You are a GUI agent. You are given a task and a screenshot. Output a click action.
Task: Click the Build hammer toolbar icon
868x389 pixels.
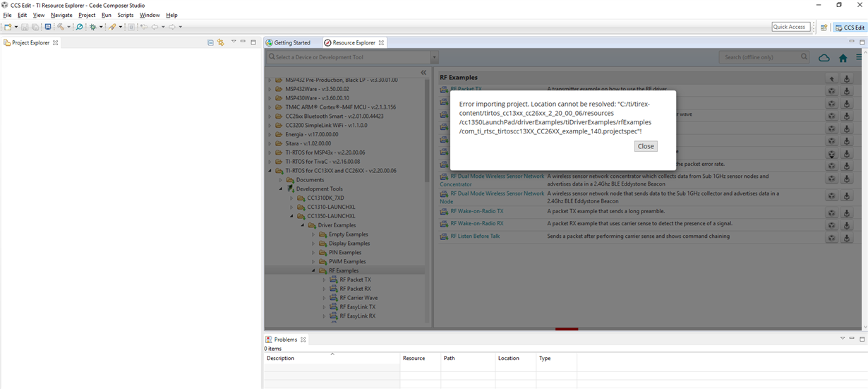click(61, 27)
